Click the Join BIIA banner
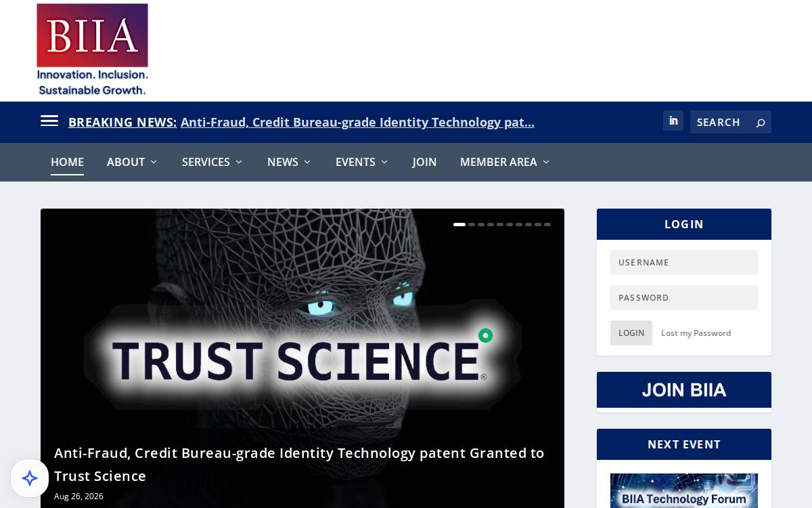 684,389
